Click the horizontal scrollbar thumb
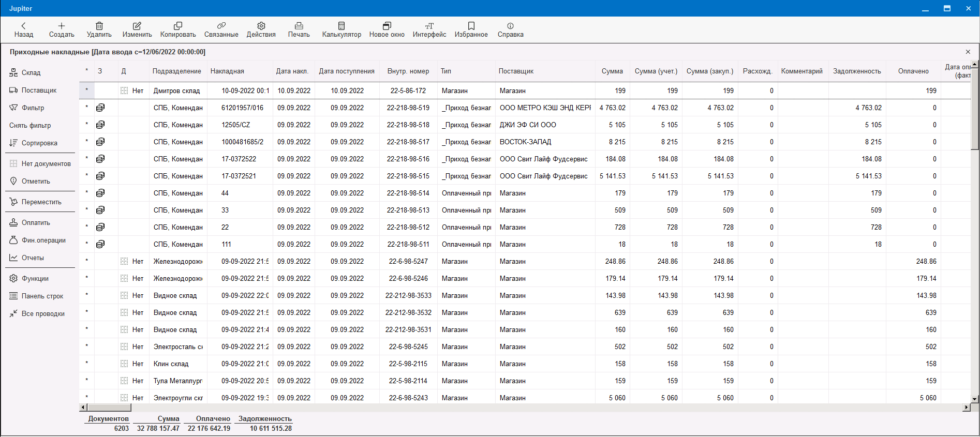 109,408
